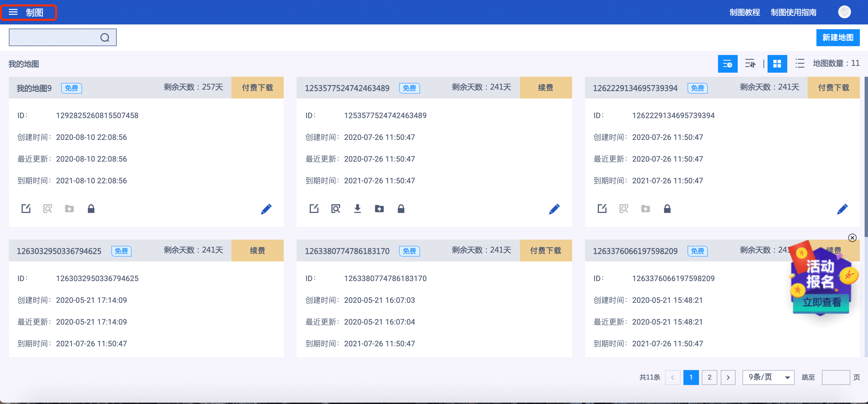This screenshot has width=868, height=404.
Task: Click the download icon on map 1253577524742463489
Action: (x=357, y=208)
